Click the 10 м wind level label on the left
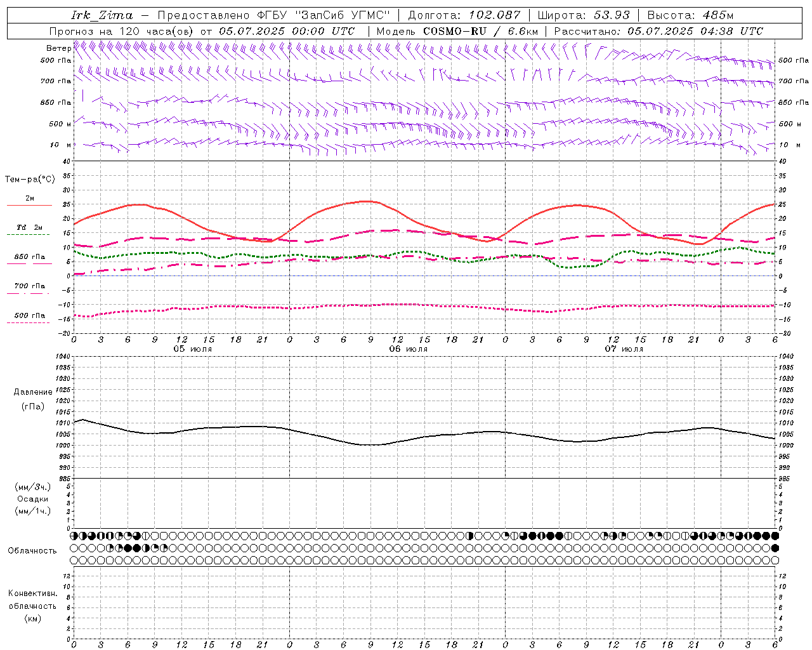The height and width of the screenshot is (650, 812). click(61, 145)
